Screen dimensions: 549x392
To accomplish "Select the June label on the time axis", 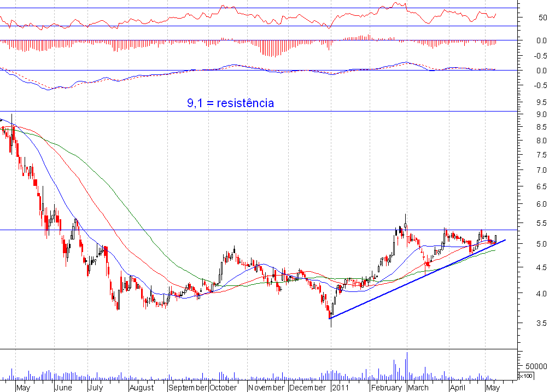I will pyautogui.click(x=63, y=388).
